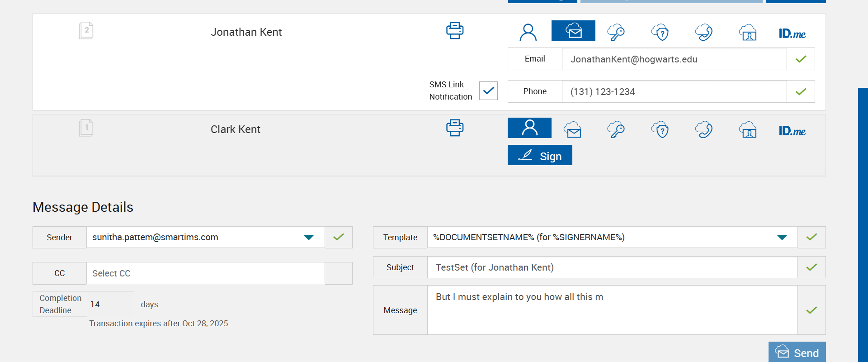Click Jonathan Kent's print icon
868x362 pixels.
(455, 31)
